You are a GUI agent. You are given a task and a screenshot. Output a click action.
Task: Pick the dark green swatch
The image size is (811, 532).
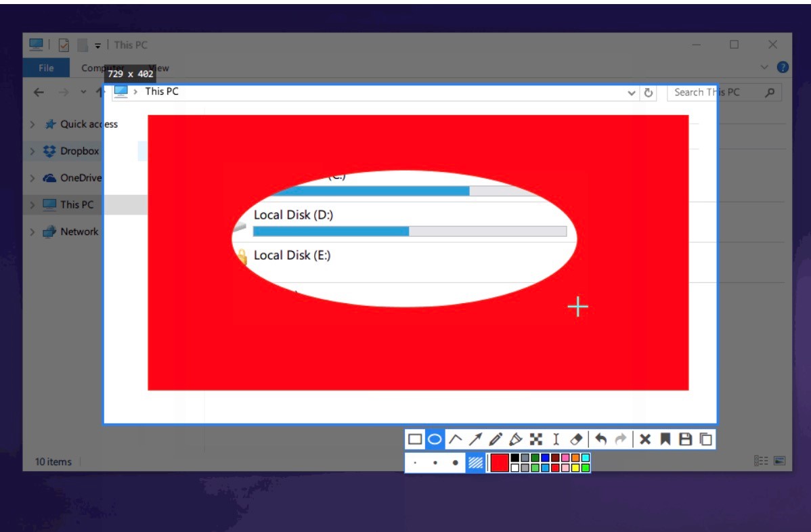click(x=535, y=458)
